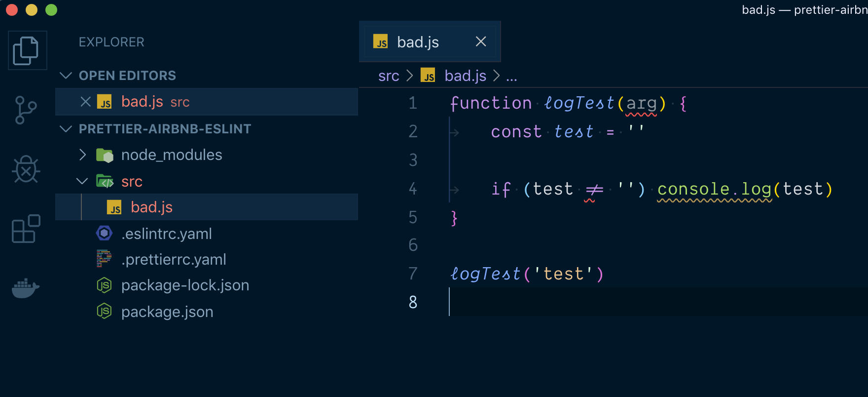Click OPEN EDITORS section header text
This screenshot has width=868, height=397.
127,76
